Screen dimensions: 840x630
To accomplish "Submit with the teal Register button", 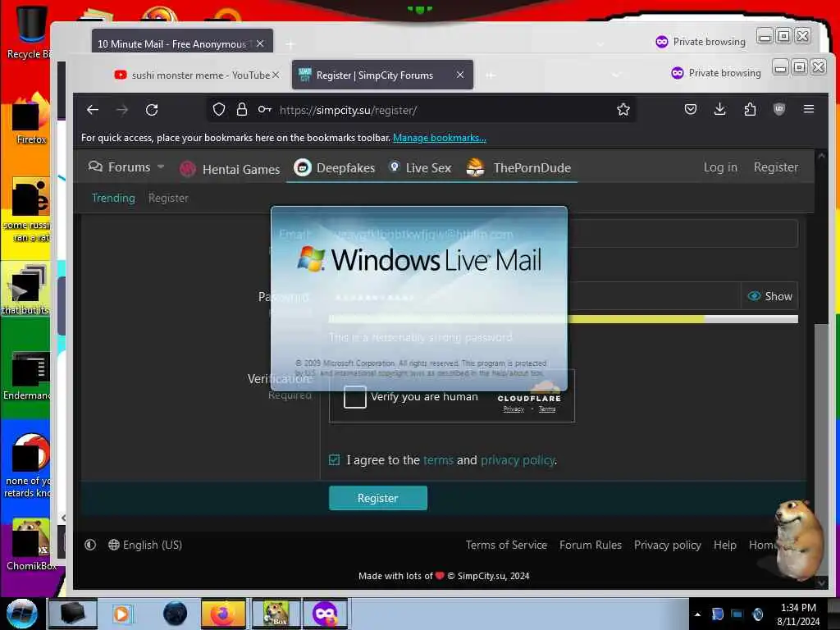I will point(377,498).
